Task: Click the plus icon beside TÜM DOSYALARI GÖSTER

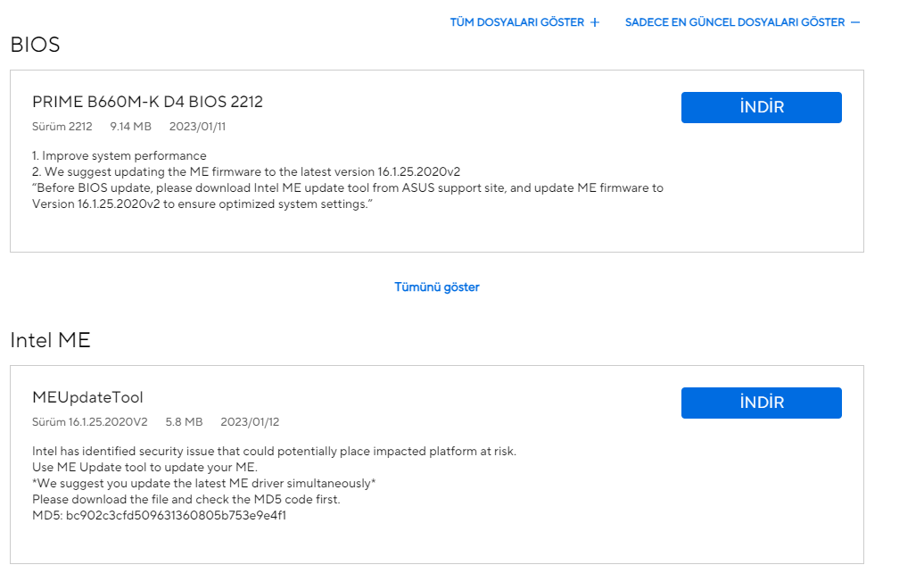Action: pos(595,22)
